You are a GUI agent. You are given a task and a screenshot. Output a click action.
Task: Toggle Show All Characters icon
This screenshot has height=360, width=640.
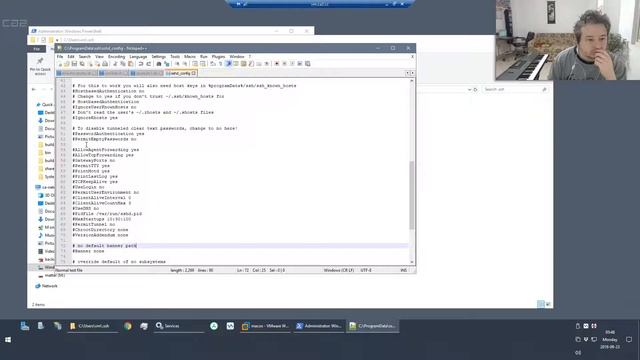(x=220, y=64)
